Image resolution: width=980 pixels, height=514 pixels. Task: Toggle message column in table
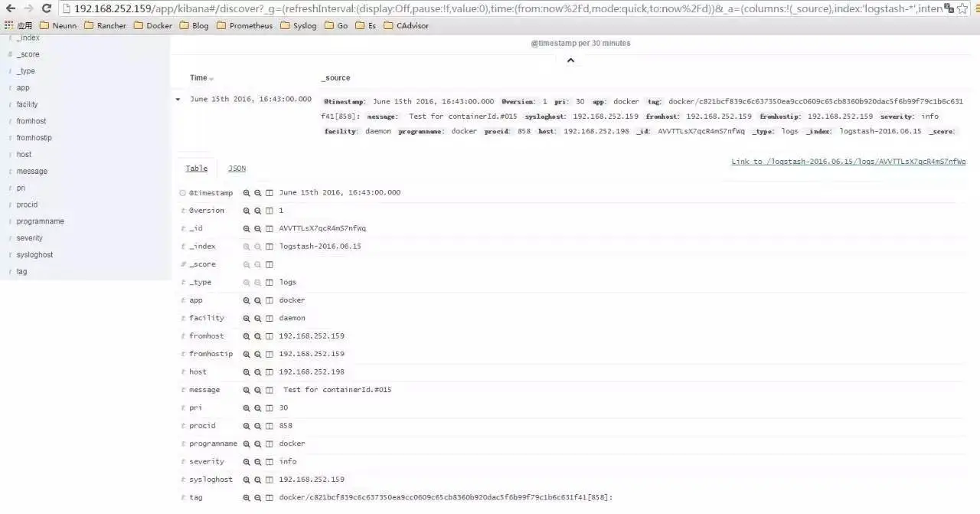pyautogui.click(x=269, y=390)
